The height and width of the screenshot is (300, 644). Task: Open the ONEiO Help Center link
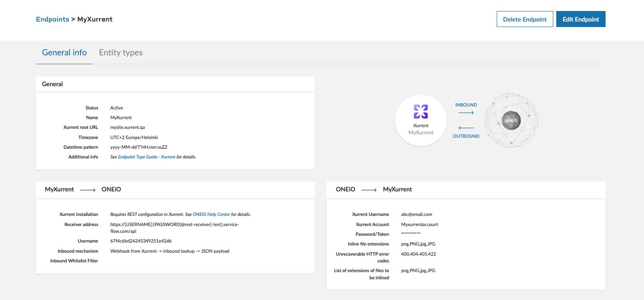tap(211, 214)
